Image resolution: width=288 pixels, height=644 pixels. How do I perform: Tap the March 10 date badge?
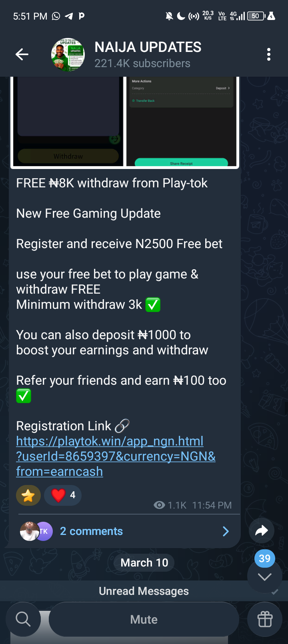tap(144, 563)
